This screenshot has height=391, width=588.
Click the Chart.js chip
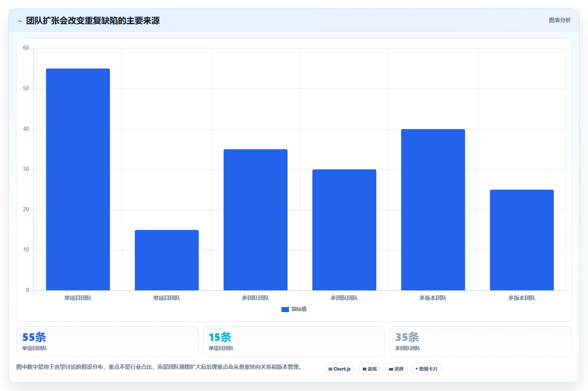pos(340,369)
